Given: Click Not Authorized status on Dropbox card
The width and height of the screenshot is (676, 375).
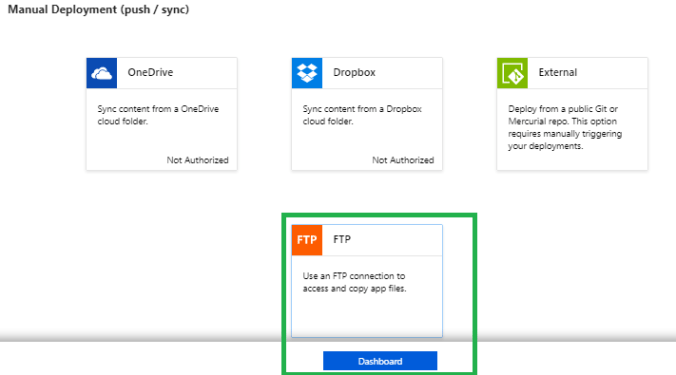Looking at the screenshot, I should (403, 160).
